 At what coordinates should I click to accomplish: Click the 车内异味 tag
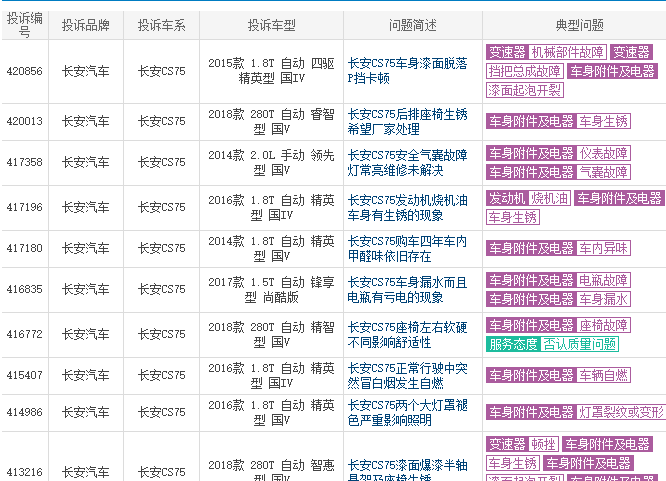click(604, 248)
